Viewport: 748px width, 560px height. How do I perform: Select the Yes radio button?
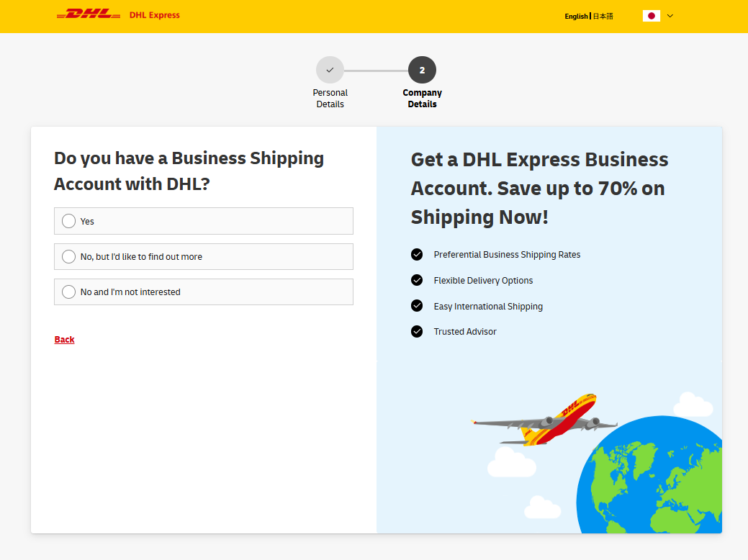point(68,221)
